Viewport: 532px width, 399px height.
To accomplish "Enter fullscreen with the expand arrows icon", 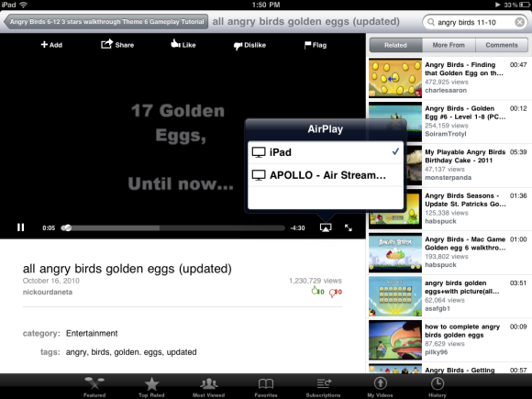I will (349, 227).
